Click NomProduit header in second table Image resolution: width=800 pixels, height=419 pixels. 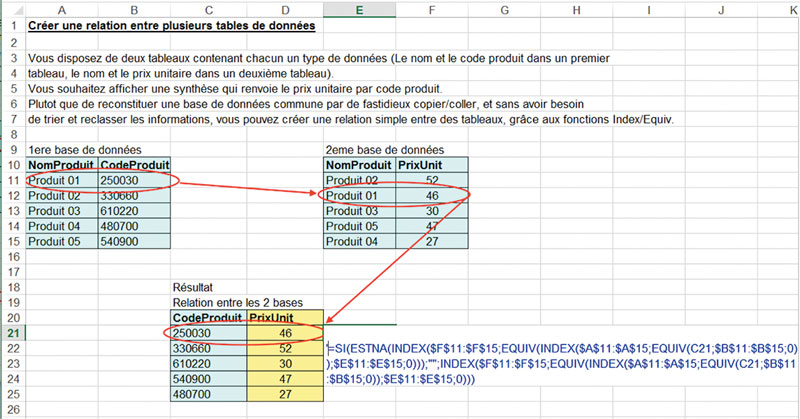click(x=359, y=165)
